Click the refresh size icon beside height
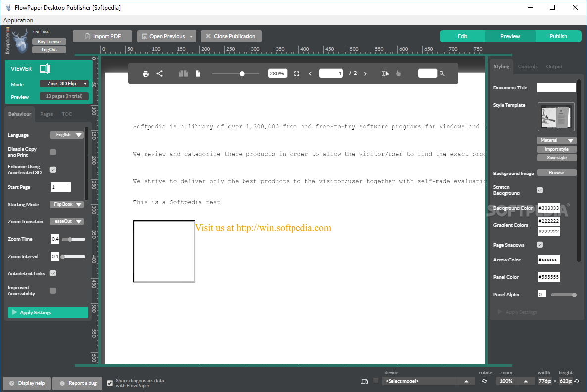This screenshot has height=392, width=587. pyautogui.click(x=577, y=381)
